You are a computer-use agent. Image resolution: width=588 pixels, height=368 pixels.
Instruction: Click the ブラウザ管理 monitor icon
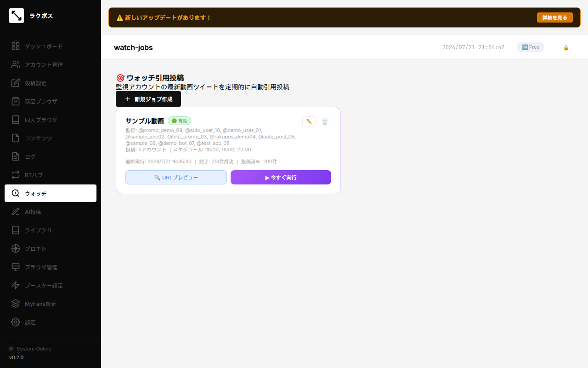coord(16,267)
